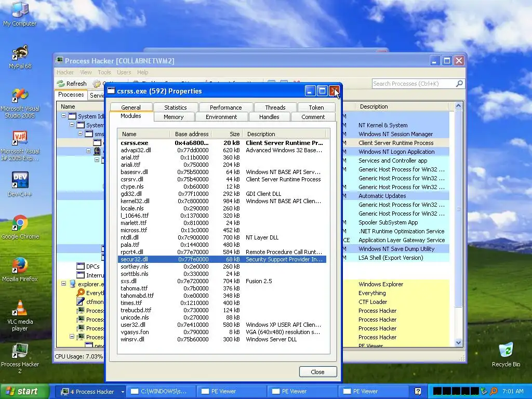Click the search magnifier icon in Process Hacker
Image resolution: width=532 pixels, height=399 pixels.
(x=459, y=84)
